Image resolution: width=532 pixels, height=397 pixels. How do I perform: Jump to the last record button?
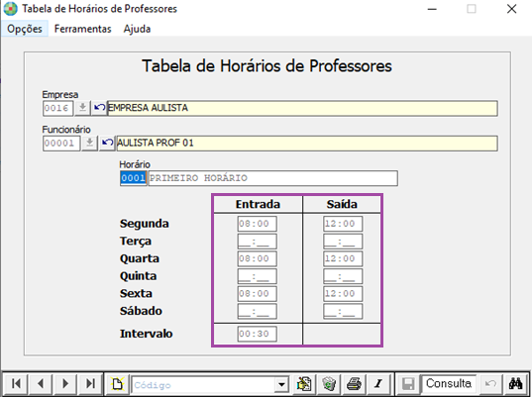pyautogui.click(x=90, y=384)
